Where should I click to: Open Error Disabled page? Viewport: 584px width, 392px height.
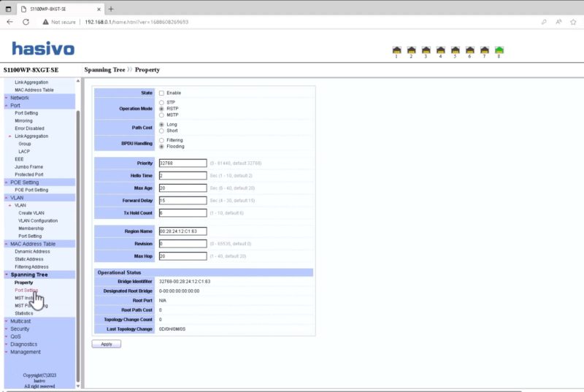pyautogui.click(x=29, y=128)
